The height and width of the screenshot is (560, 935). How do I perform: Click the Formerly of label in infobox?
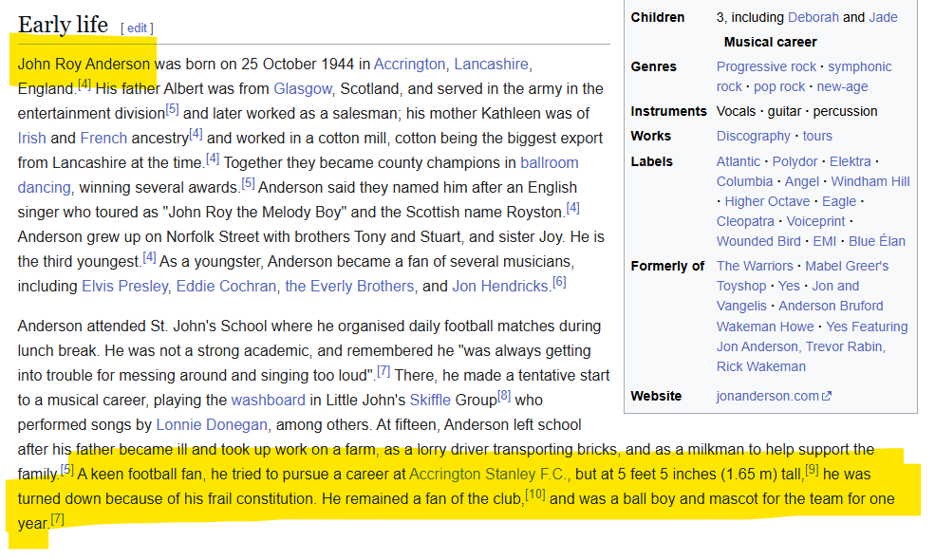[667, 266]
